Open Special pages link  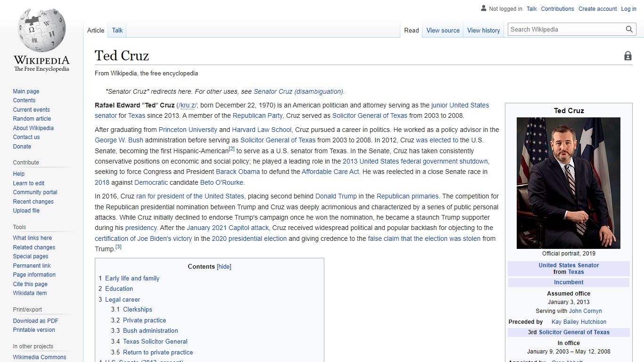click(31, 256)
